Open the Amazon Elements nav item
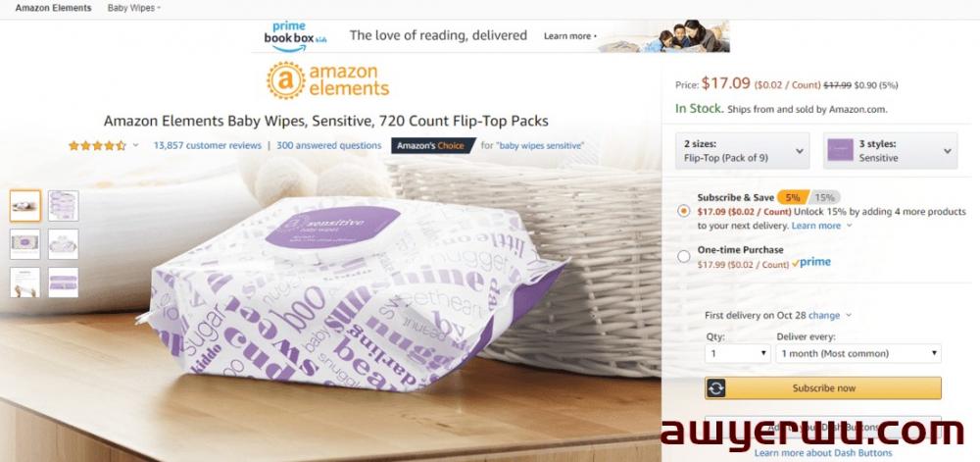 53,8
